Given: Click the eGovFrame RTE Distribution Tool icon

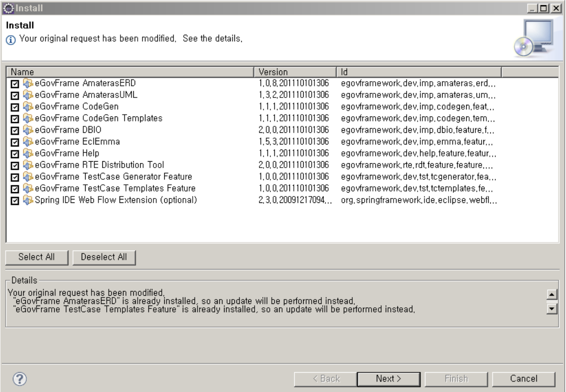Looking at the screenshot, I should point(28,165).
